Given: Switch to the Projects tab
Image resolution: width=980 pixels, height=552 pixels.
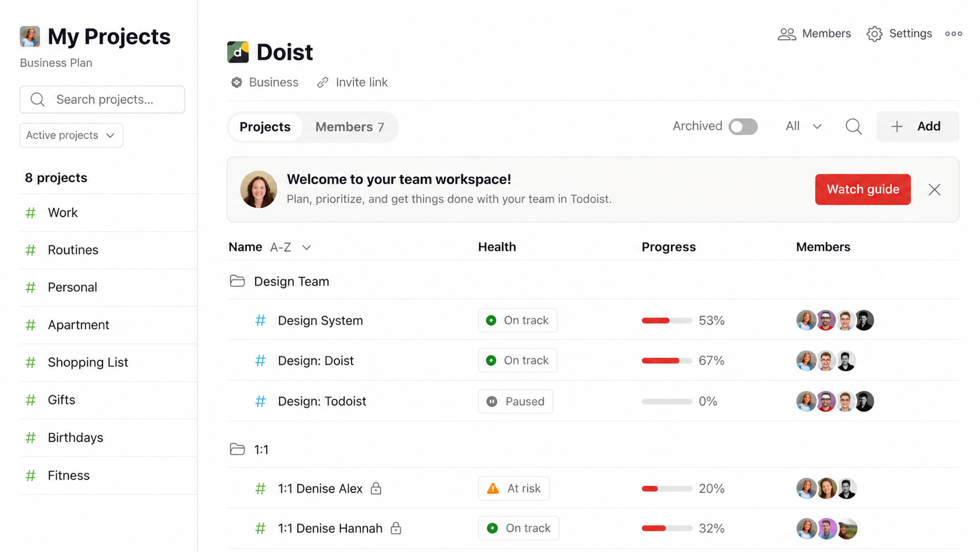Looking at the screenshot, I should 265,127.
